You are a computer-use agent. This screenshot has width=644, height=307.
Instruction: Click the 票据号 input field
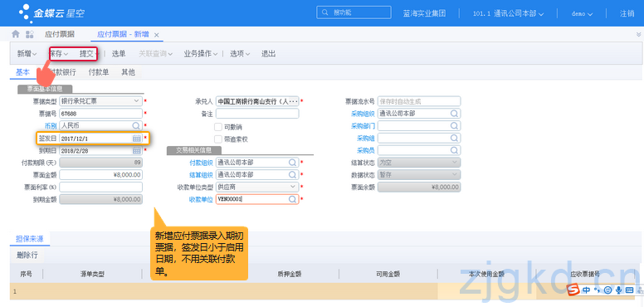pos(101,114)
